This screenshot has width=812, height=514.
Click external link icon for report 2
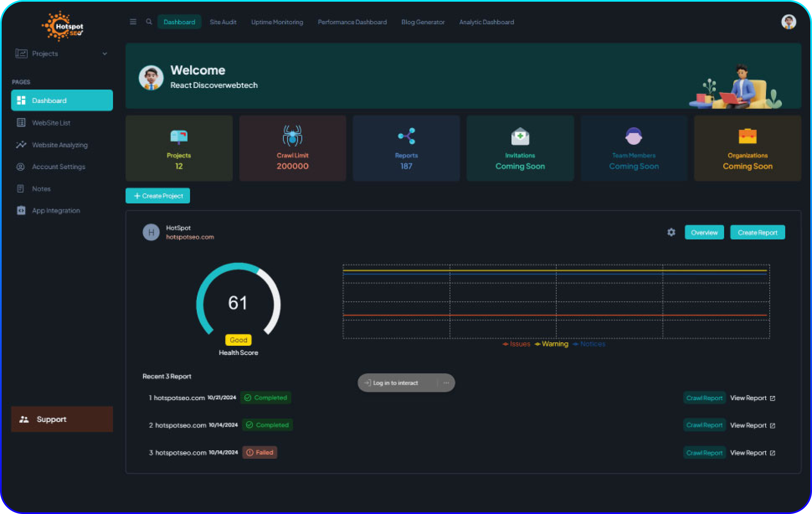[773, 426]
